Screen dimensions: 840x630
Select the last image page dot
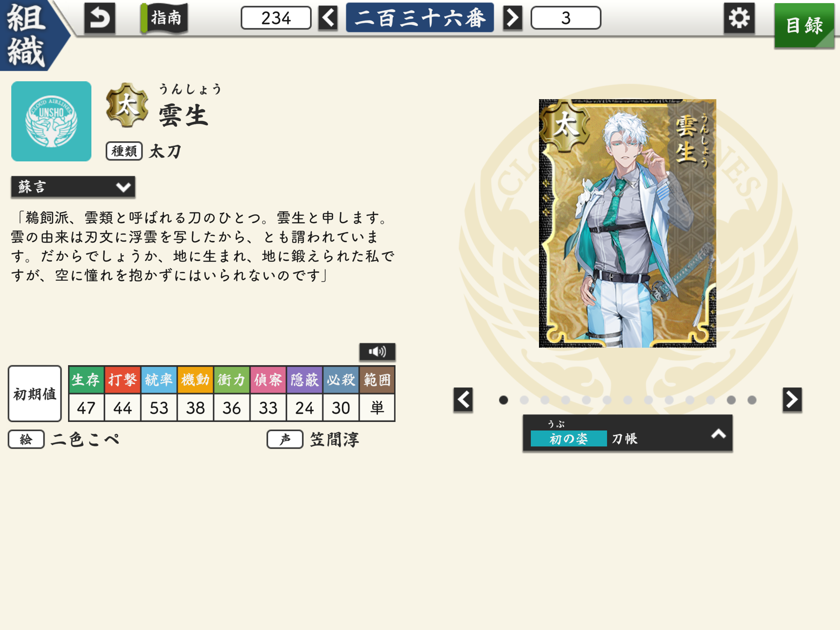(x=752, y=400)
